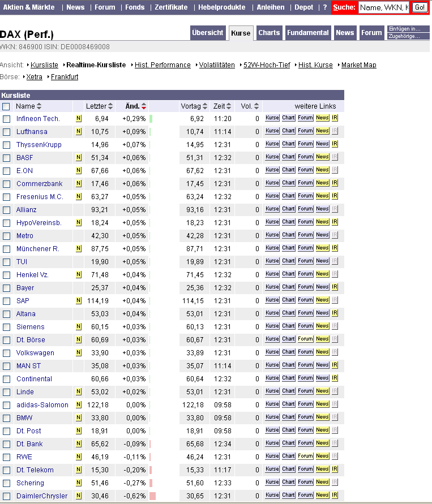Open the IR icon for Altana
The width and height of the screenshot is (432, 504).
[335, 313]
